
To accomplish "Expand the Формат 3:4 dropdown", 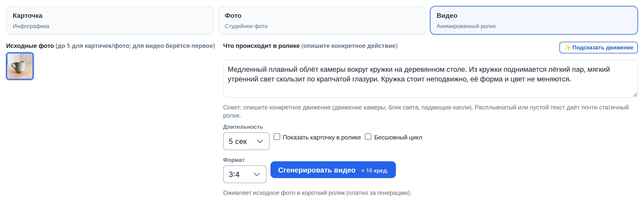I will click(x=245, y=174).
